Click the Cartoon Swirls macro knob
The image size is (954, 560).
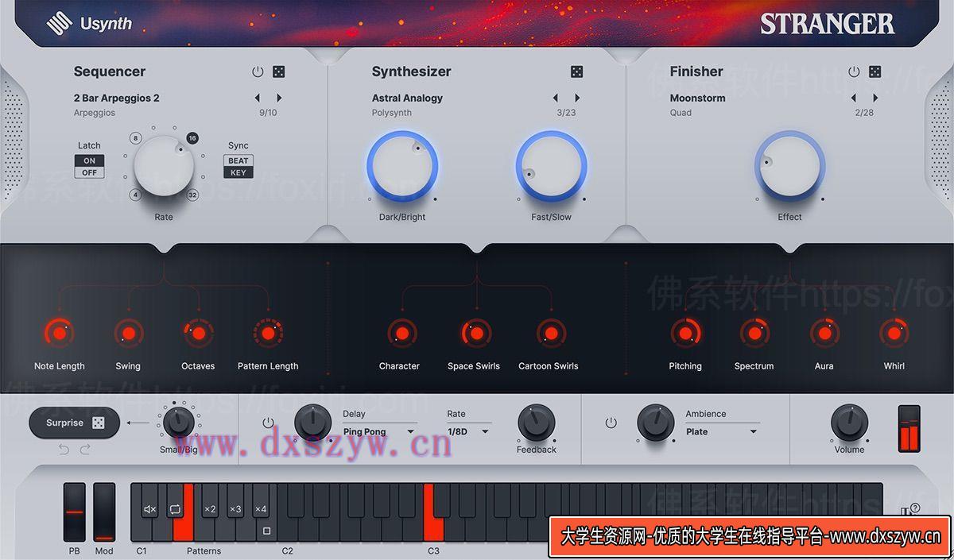click(551, 333)
